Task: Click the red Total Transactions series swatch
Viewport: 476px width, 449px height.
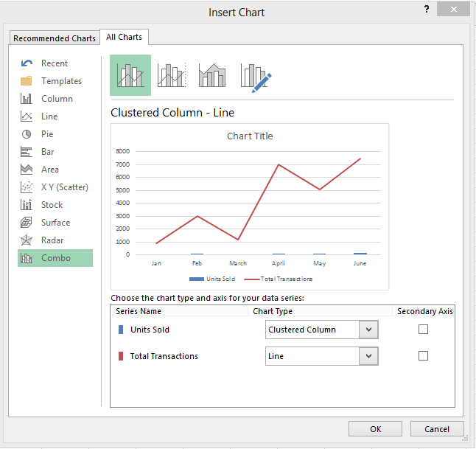Action: click(x=121, y=356)
